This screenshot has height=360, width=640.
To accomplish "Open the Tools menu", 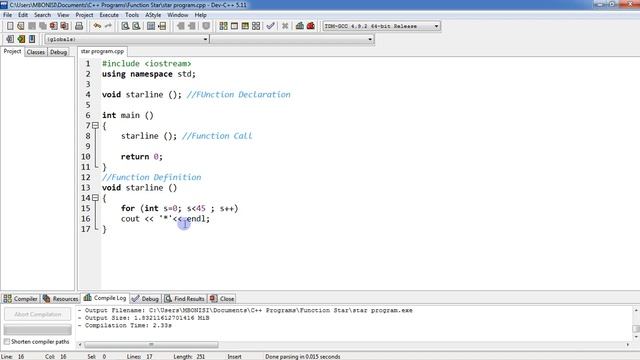I will (132, 15).
